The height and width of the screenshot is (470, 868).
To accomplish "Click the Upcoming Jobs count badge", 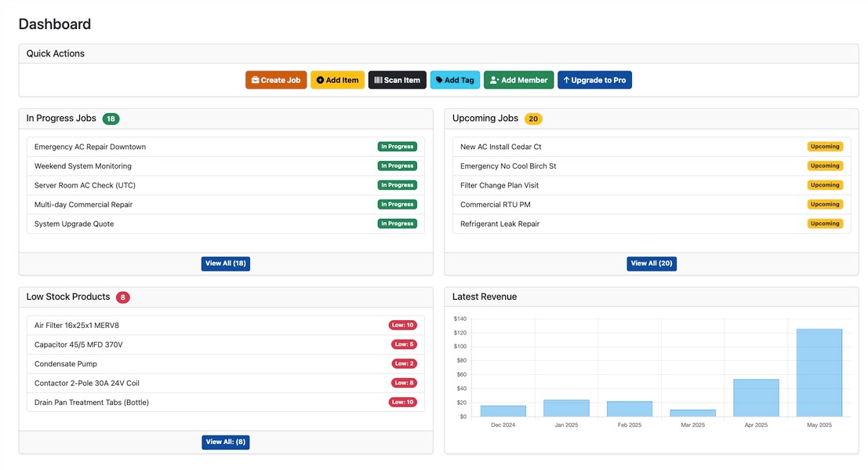I will click(x=533, y=118).
